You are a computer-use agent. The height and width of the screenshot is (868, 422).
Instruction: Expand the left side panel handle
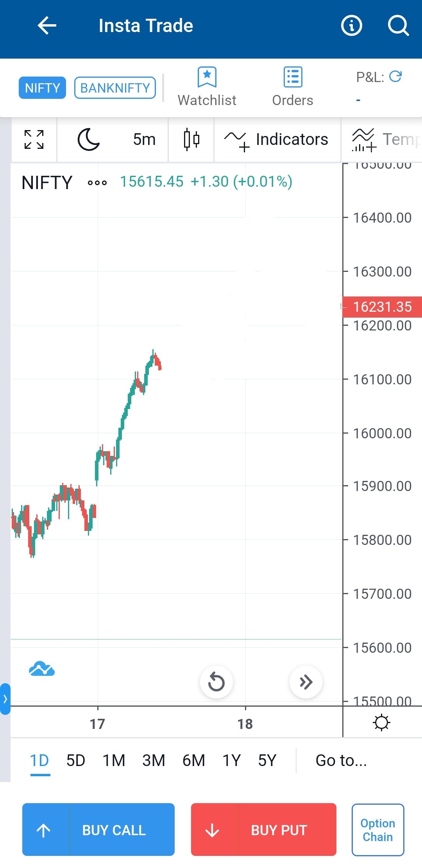point(5,699)
